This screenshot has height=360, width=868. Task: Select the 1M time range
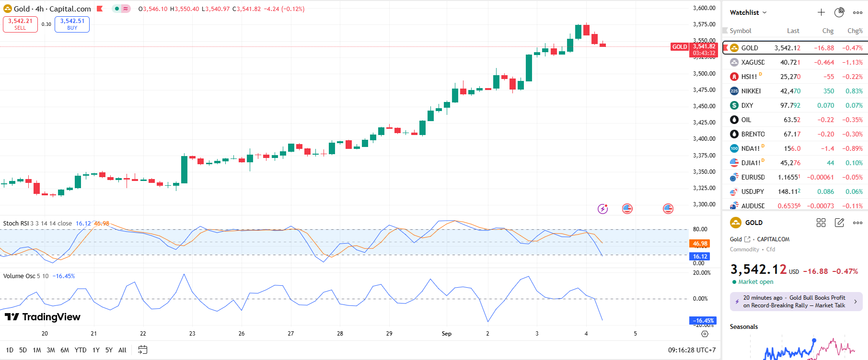37,350
